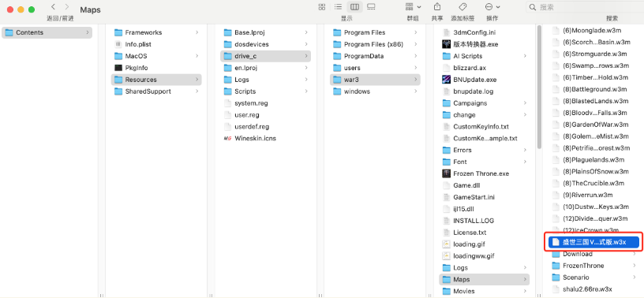Screen dimensions: 644x298
Task: Switch to list view mode
Action: [338, 7]
